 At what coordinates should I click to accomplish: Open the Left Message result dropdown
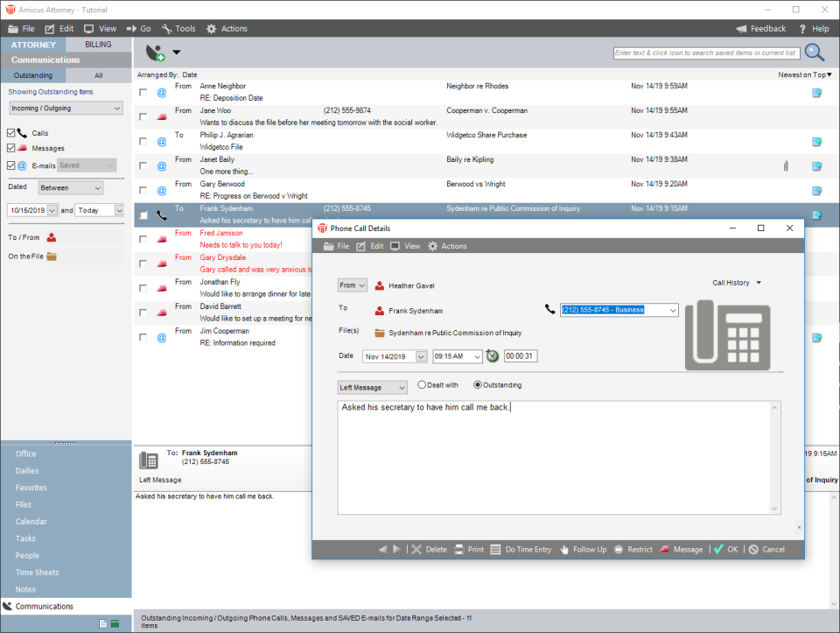coord(373,387)
